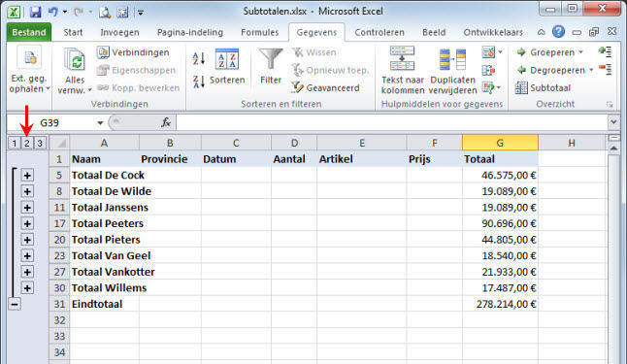Screen dimensions: 627x364
Task: Show outline level 2
Action: (27, 143)
